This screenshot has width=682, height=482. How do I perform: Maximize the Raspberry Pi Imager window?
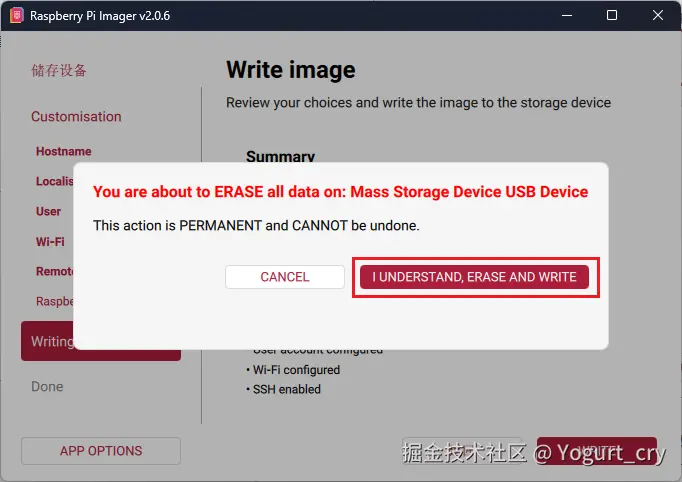coord(613,15)
